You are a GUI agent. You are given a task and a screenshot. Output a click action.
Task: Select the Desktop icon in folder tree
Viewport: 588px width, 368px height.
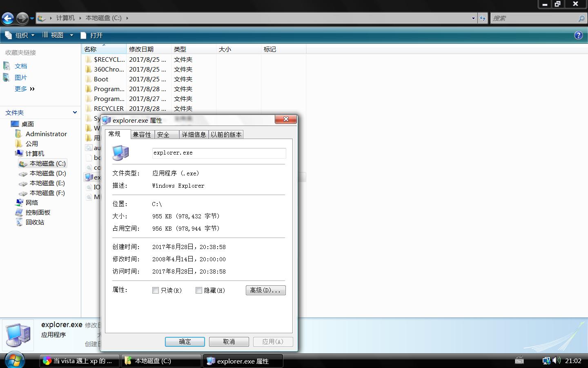[x=15, y=124]
